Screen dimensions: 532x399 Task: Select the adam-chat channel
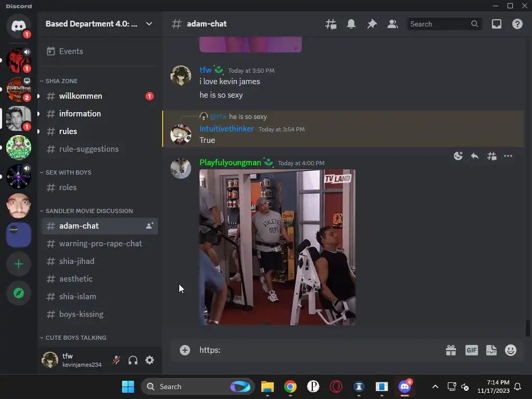[x=99, y=226]
